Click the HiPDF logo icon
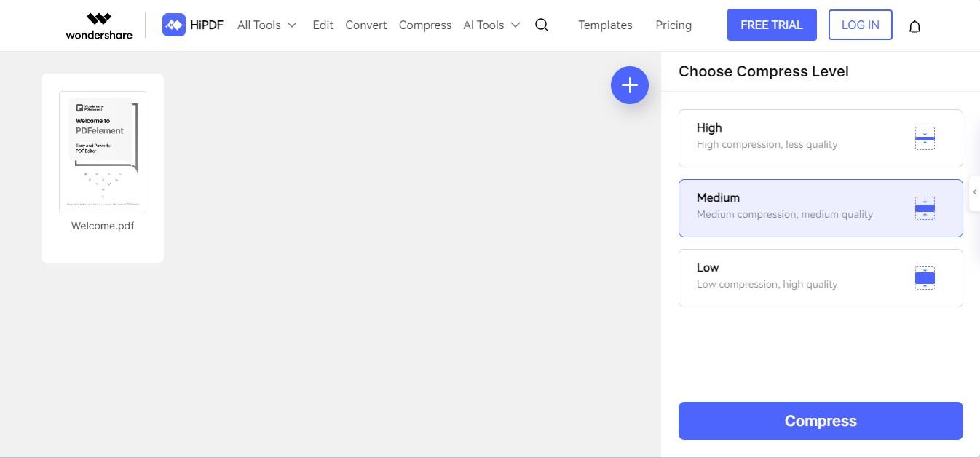980x458 pixels. pyautogui.click(x=174, y=25)
